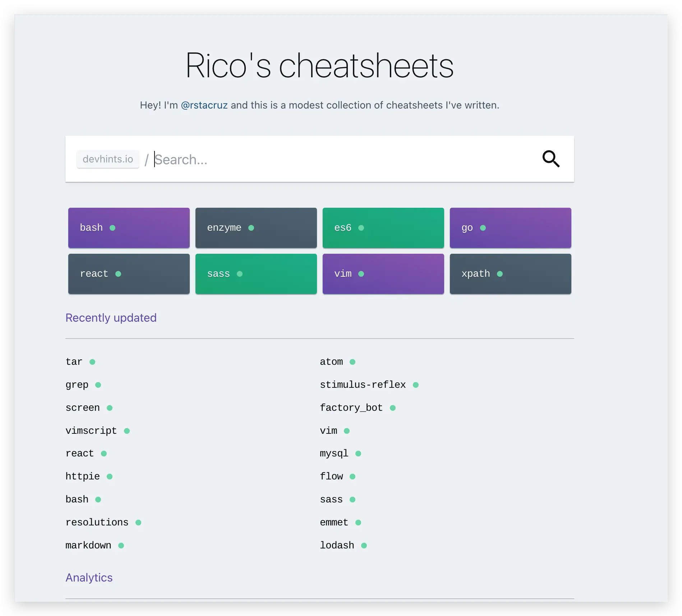Click the Analytics section heading
This screenshot has width=682, height=616.
(89, 578)
